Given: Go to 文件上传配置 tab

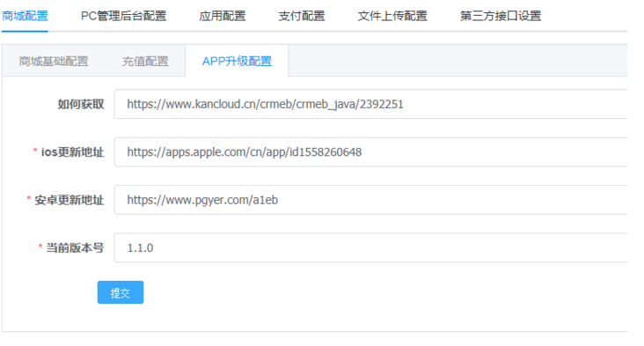Looking at the screenshot, I should click(392, 16).
